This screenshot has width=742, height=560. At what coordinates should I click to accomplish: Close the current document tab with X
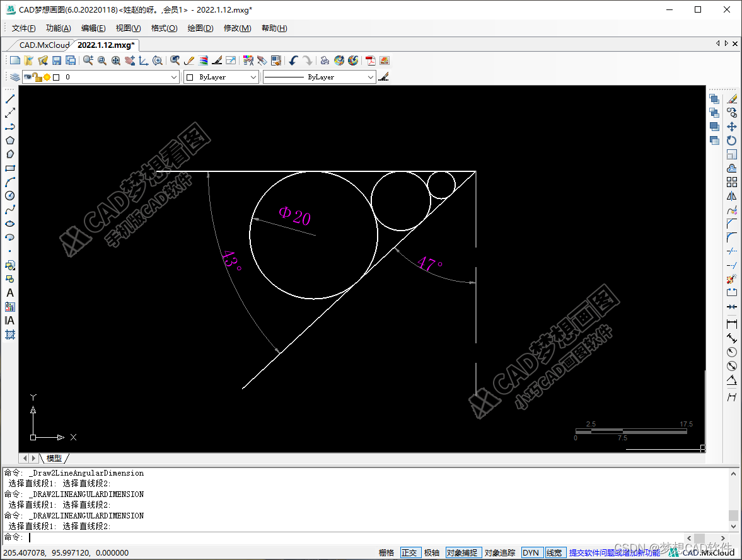[735, 43]
